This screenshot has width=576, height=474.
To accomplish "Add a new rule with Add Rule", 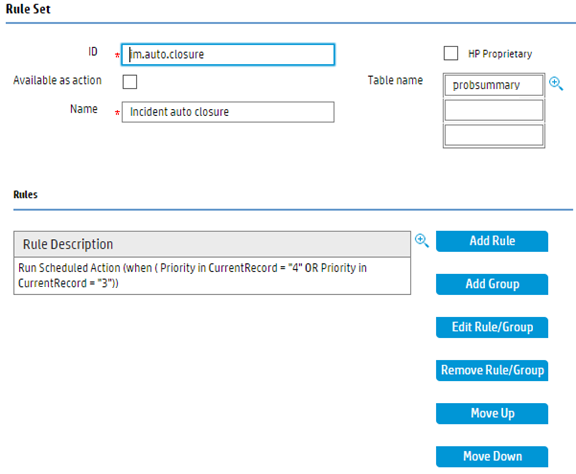I will tap(492, 241).
